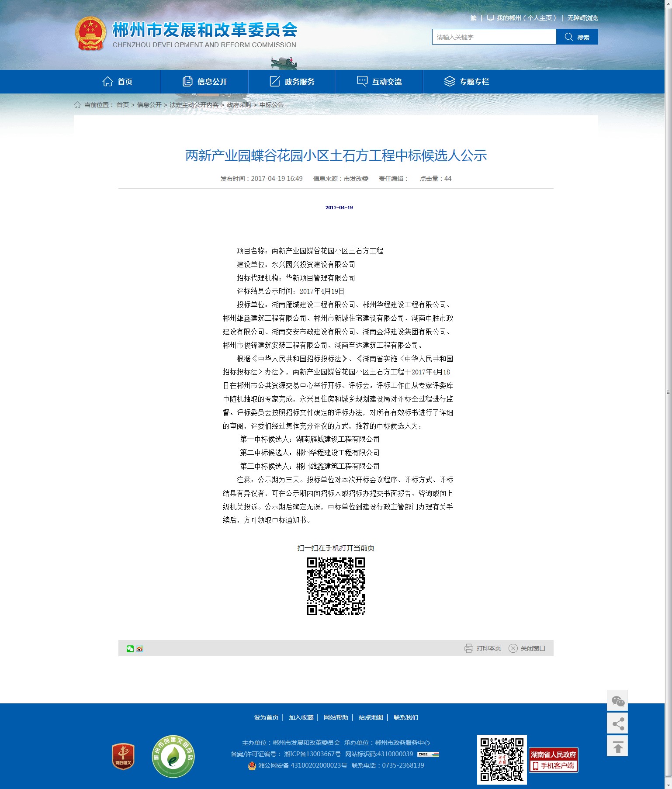The image size is (672, 789).
Task: Click 设为首页 footer link
Action: [266, 717]
